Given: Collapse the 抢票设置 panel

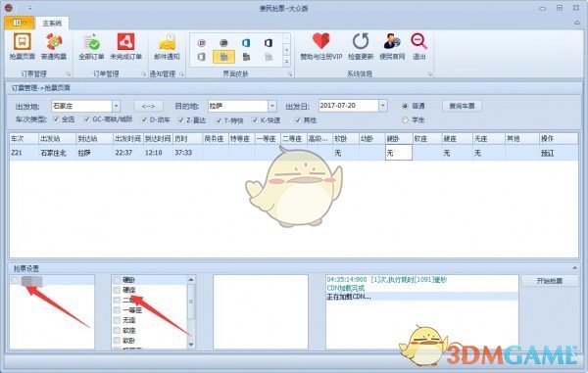Looking at the screenshot, I should pos(575,268).
